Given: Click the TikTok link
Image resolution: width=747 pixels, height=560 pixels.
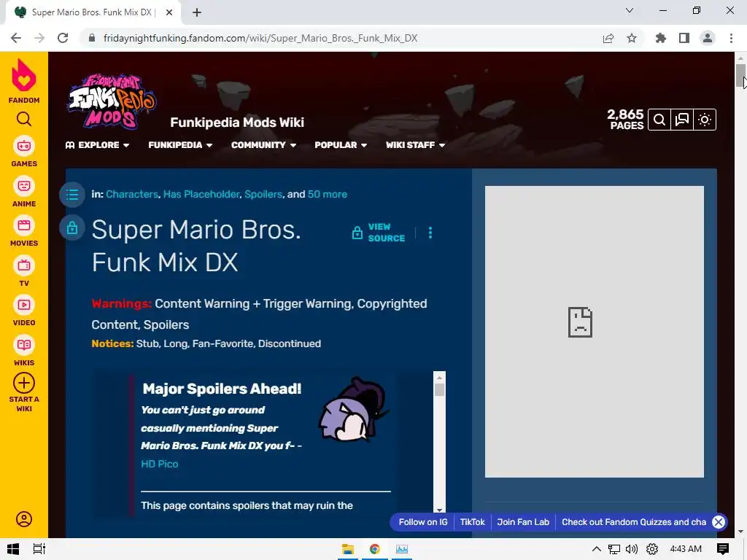Looking at the screenshot, I should click(472, 522).
